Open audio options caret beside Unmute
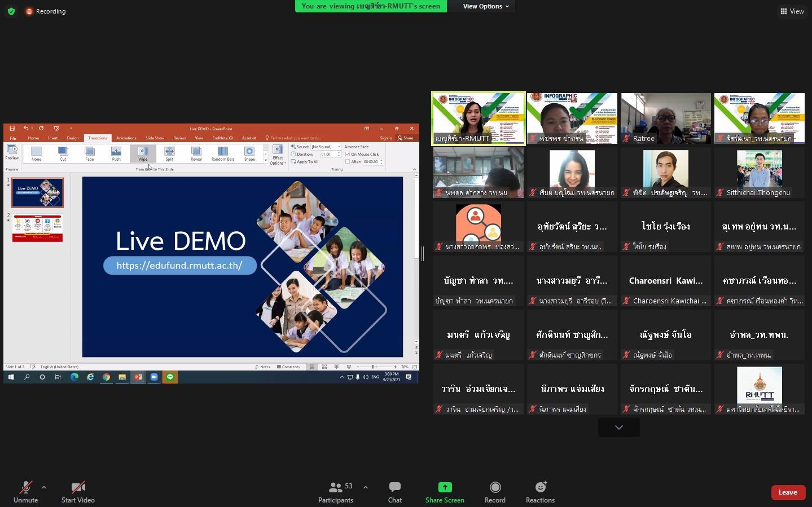 pos(44,487)
